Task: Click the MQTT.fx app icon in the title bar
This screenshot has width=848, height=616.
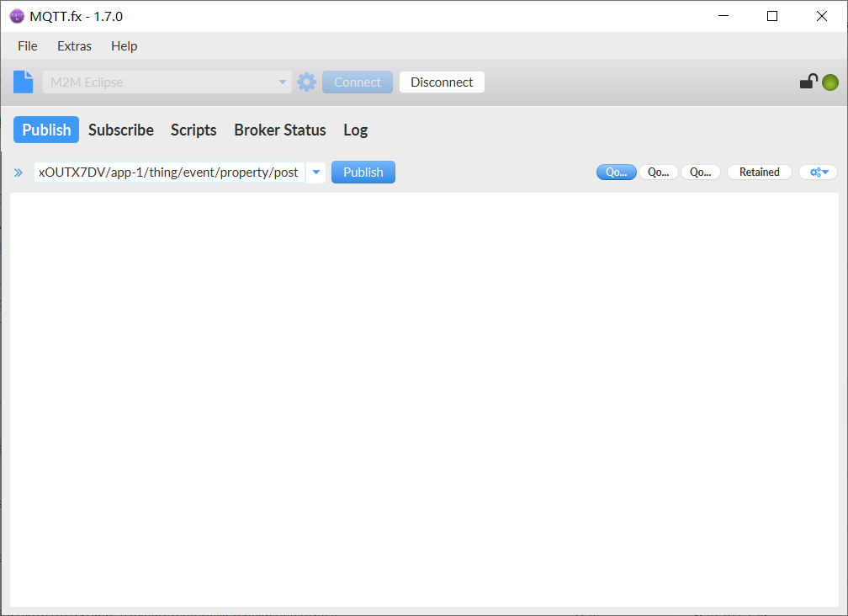Action: click(17, 16)
